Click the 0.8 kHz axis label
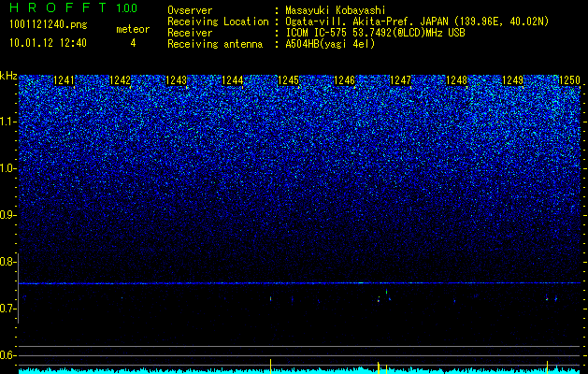The width and height of the screenshot is (588, 374). pos(7,262)
